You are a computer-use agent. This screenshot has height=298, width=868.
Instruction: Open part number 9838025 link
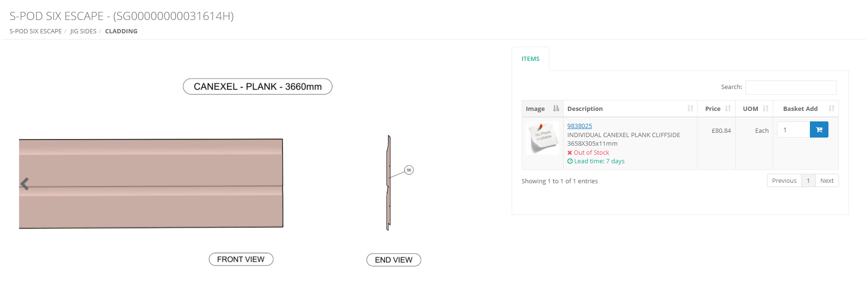coord(579,126)
